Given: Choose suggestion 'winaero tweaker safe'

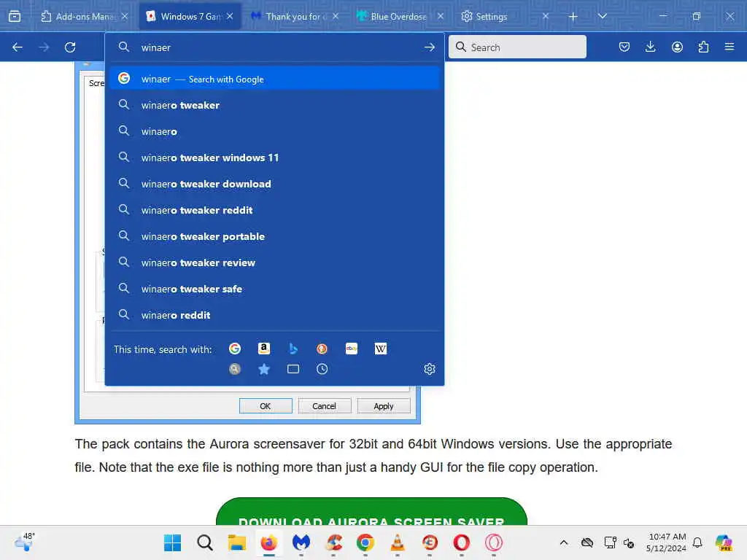Looking at the screenshot, I should click(x=274, y=289).
